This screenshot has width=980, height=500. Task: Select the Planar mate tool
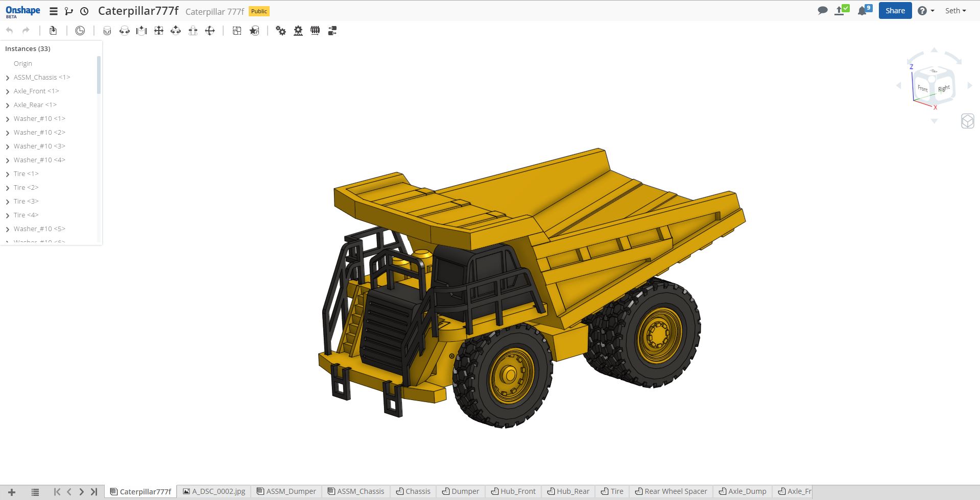159,31
